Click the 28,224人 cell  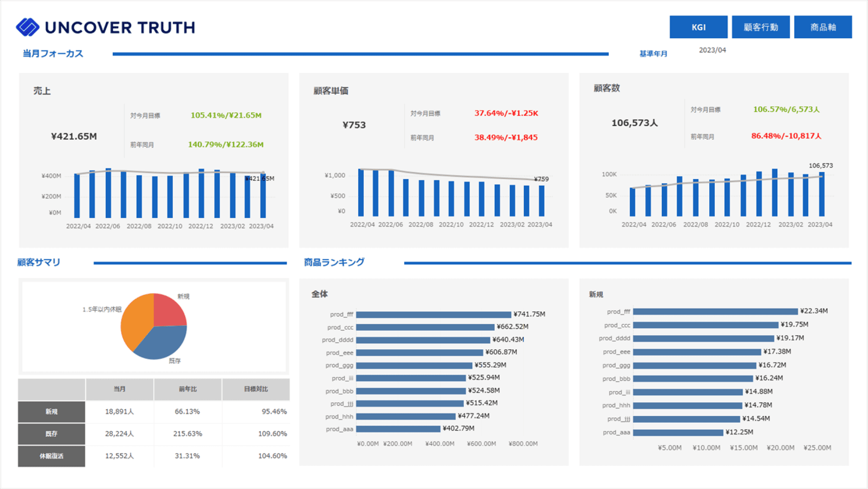[x=119, y=434]
